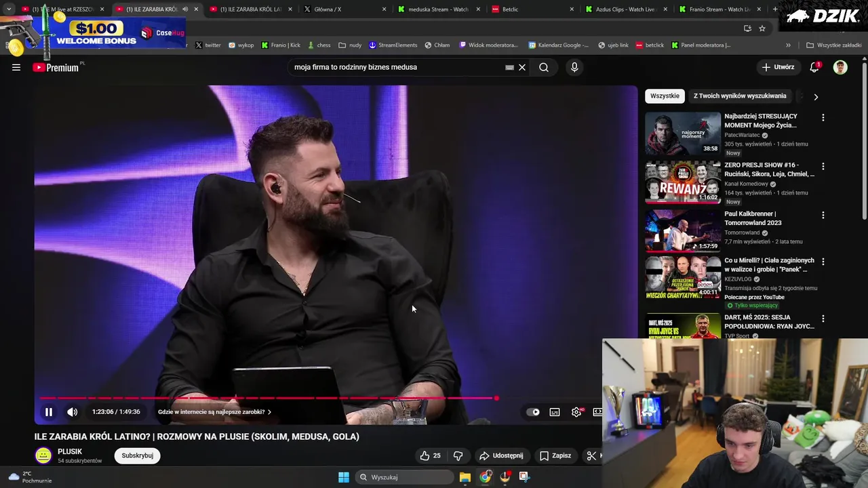
Task: Switch to theater mode
Action: [597, 412]
